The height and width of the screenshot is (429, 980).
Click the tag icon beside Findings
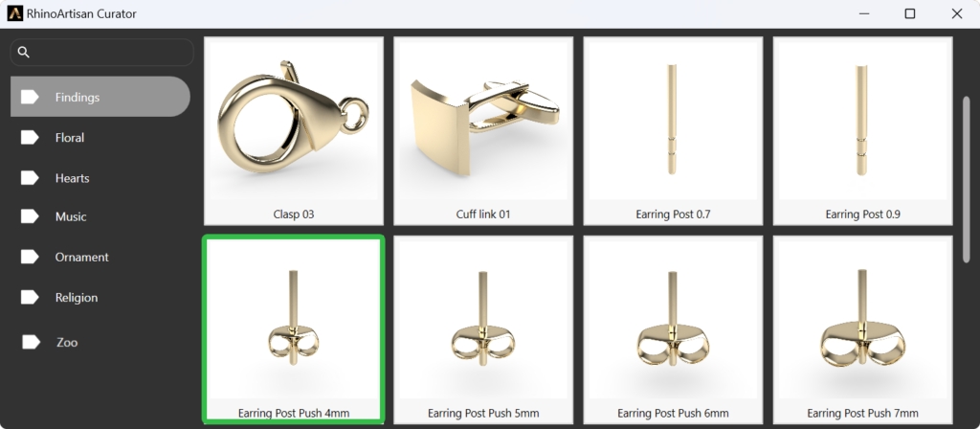[x=30, y=97]
